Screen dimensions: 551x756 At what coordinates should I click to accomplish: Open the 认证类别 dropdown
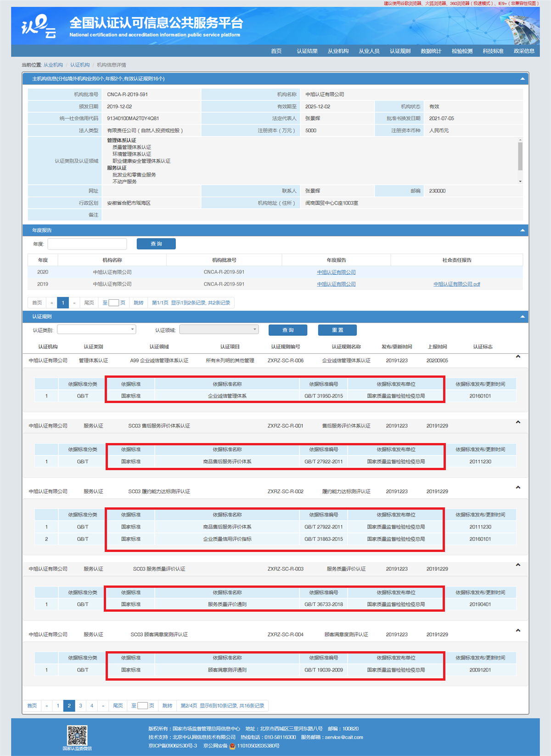(x=96, y=330)
